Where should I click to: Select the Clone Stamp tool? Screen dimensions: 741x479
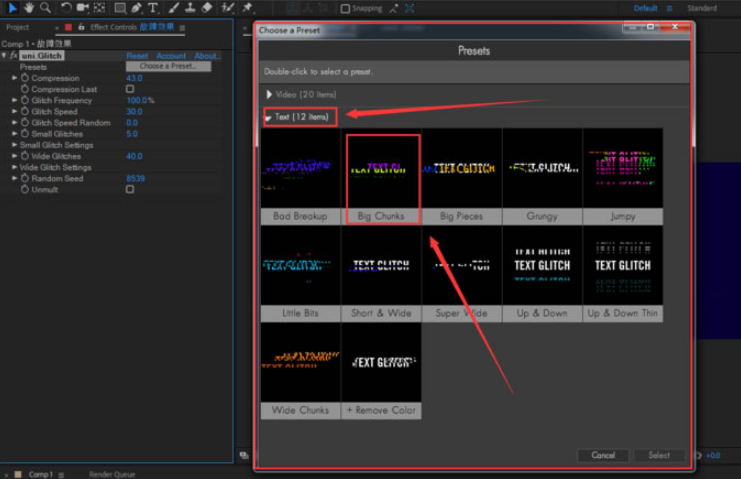(x=190, y=8)
